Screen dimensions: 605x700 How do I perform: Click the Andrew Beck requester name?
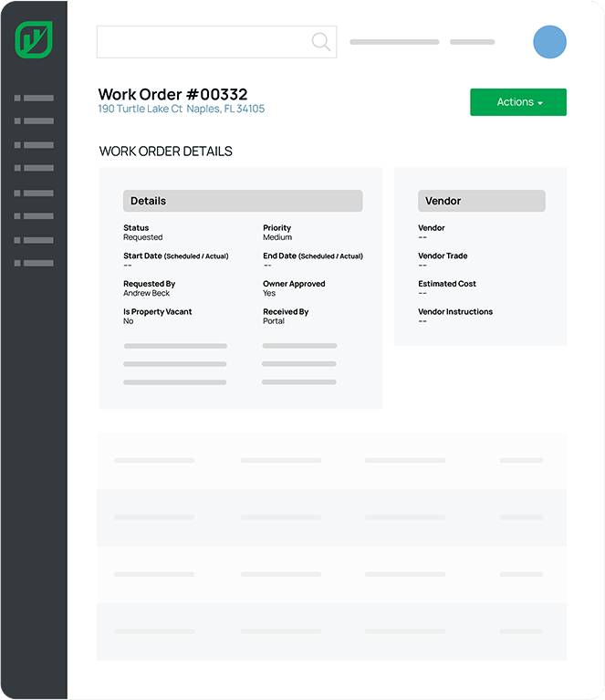pos(147,293)
